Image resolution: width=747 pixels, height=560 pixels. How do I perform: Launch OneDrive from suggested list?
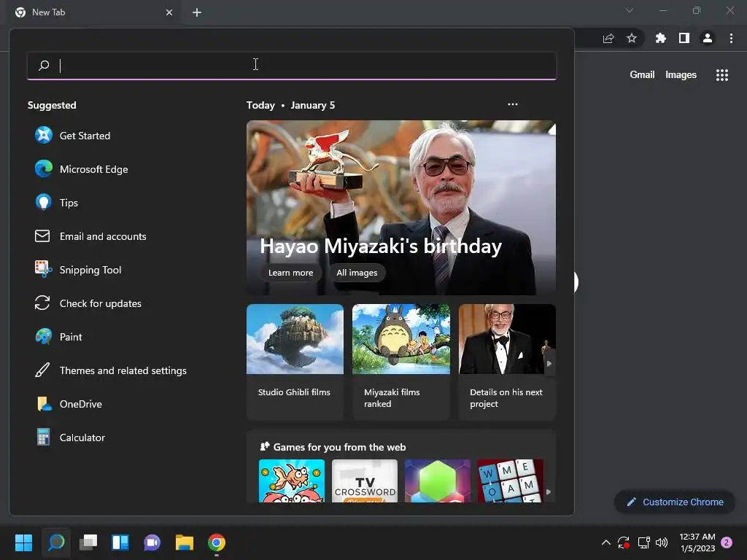coord(69,404)
